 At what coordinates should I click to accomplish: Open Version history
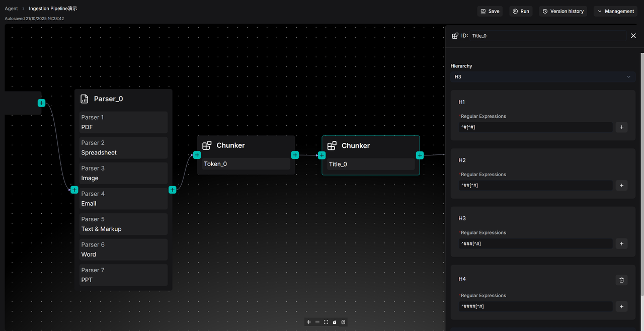click(x=562, y=11)
